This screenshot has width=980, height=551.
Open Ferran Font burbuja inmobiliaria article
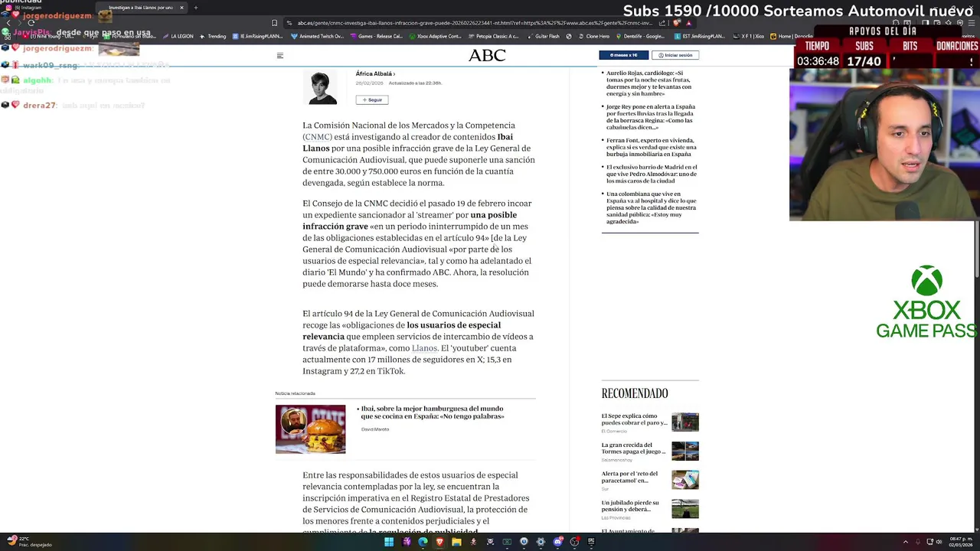[651, 147]
